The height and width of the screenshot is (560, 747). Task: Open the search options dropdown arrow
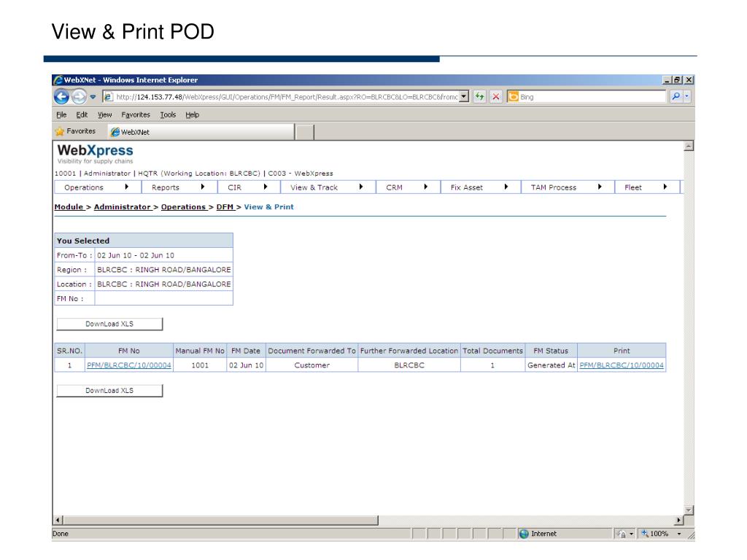tap(686, 97)
